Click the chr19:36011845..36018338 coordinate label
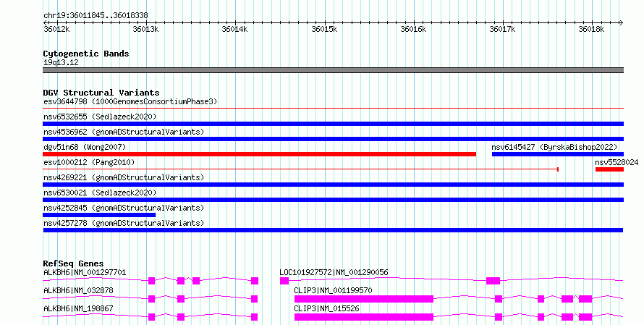 (96, 15)
